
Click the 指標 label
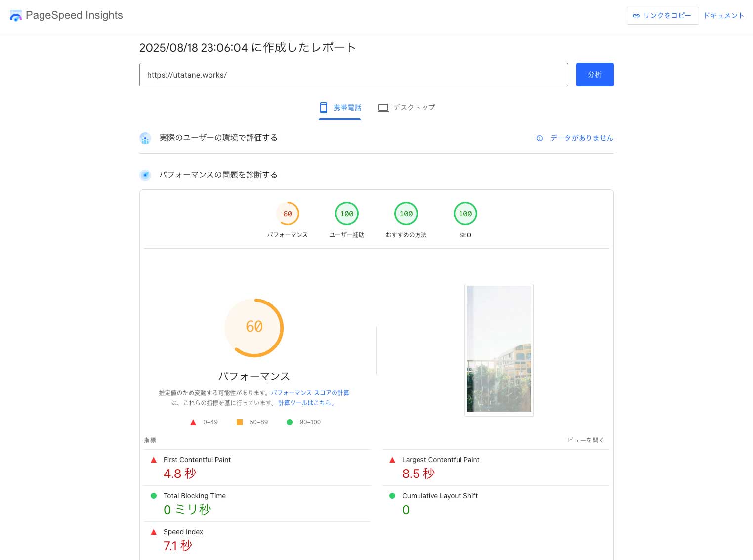150,440
